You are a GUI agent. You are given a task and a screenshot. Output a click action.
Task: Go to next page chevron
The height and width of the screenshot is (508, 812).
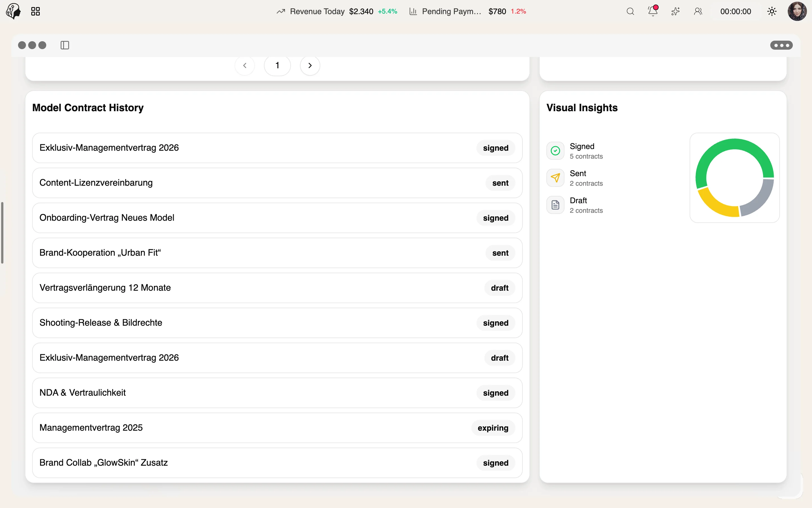pyautogui.click(x=310, y=65)
